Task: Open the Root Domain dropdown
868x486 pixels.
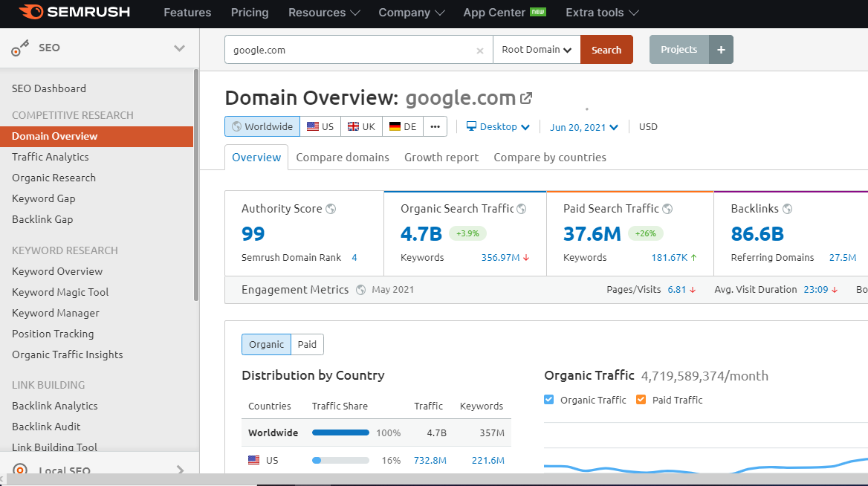Action: pos(537,49)
